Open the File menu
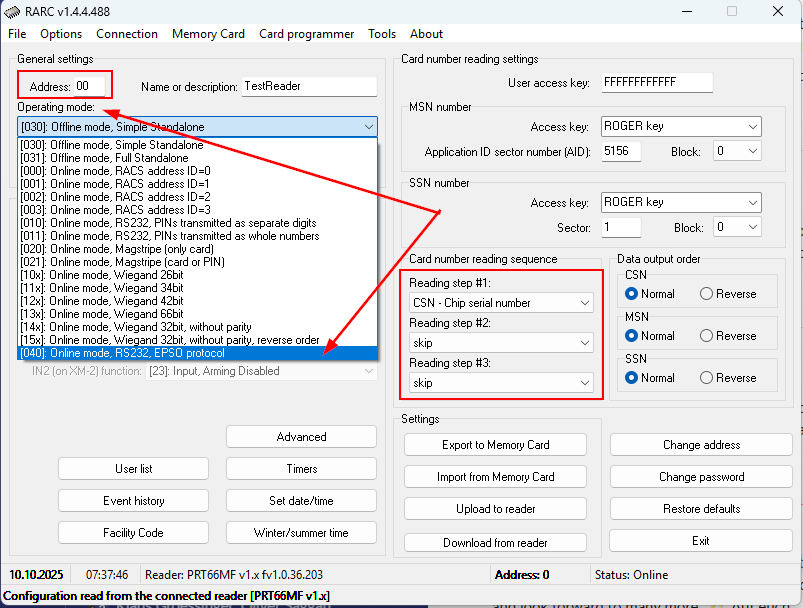This screenshot has width=803, height=608. (x=17, y=34)
